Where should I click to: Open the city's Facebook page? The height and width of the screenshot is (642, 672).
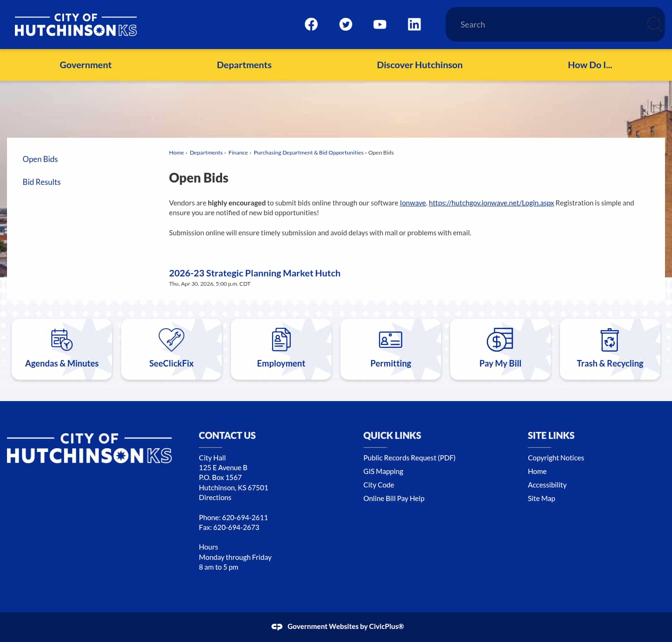311,24
